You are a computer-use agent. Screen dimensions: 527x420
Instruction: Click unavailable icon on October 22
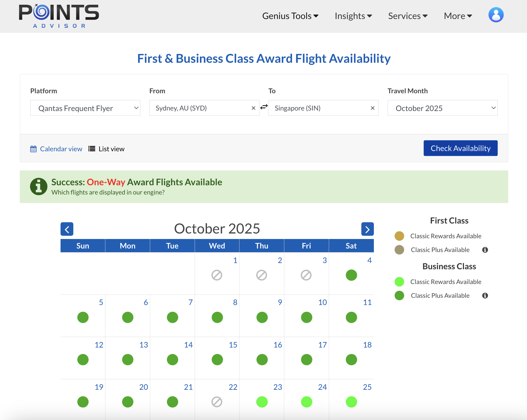(x=217, y=402)
